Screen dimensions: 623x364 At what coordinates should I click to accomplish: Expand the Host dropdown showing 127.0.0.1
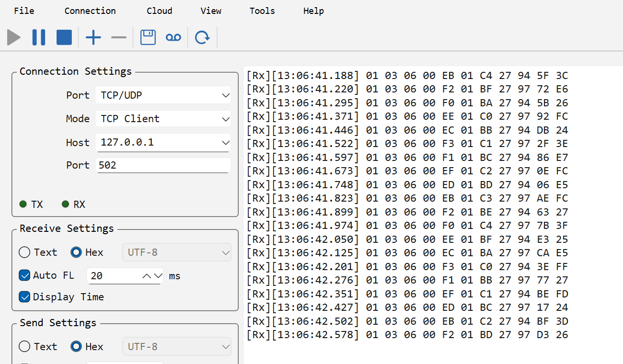[163, 142]
